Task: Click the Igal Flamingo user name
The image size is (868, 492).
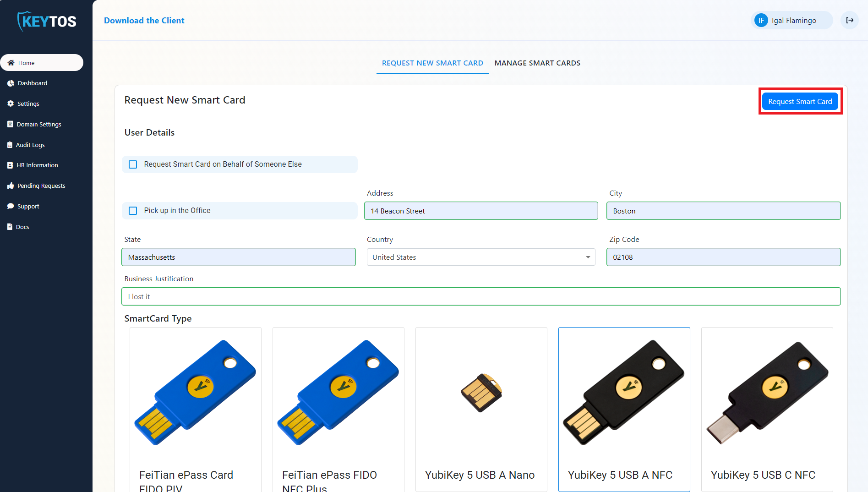Action: pyautogui.click(x=794, y=21)
